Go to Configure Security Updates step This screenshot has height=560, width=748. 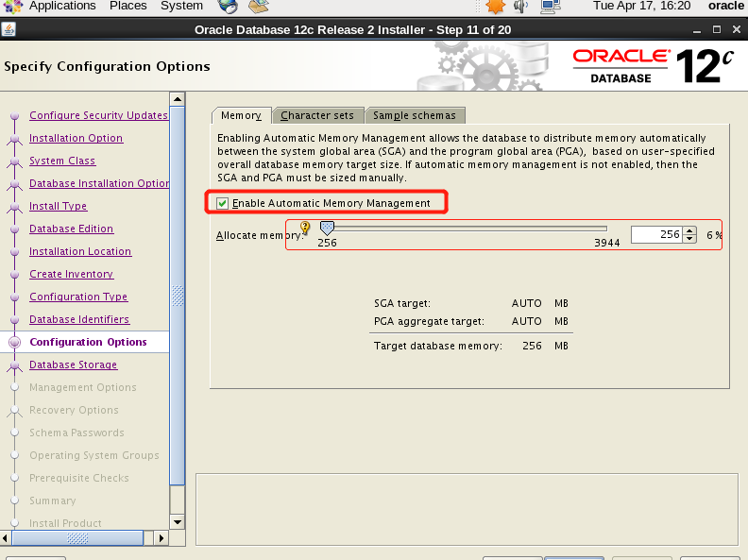click(x=99, y=115)
